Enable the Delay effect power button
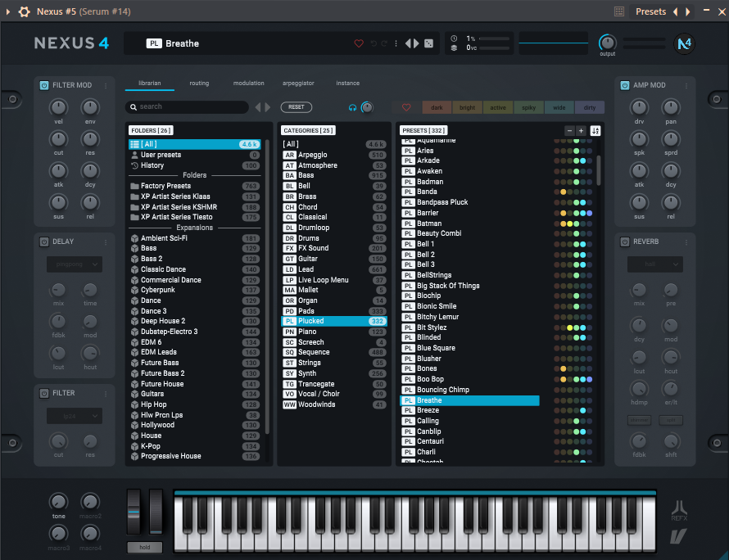Viewport: 729px width, 560px height. [x=44, y=242]
